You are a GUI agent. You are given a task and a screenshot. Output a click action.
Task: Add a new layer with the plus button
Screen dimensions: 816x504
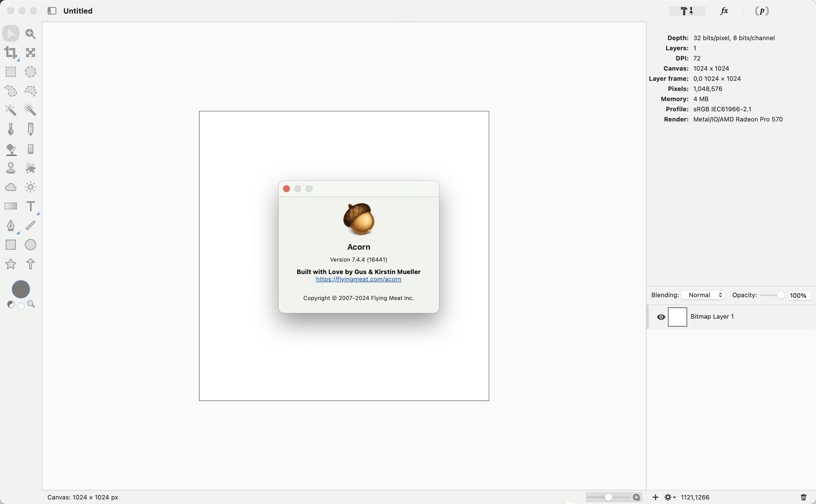point(655,497)
